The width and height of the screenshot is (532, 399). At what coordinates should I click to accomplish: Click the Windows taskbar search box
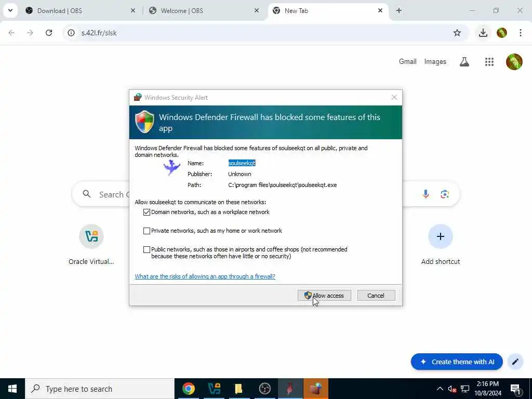[x=100, y=389]
